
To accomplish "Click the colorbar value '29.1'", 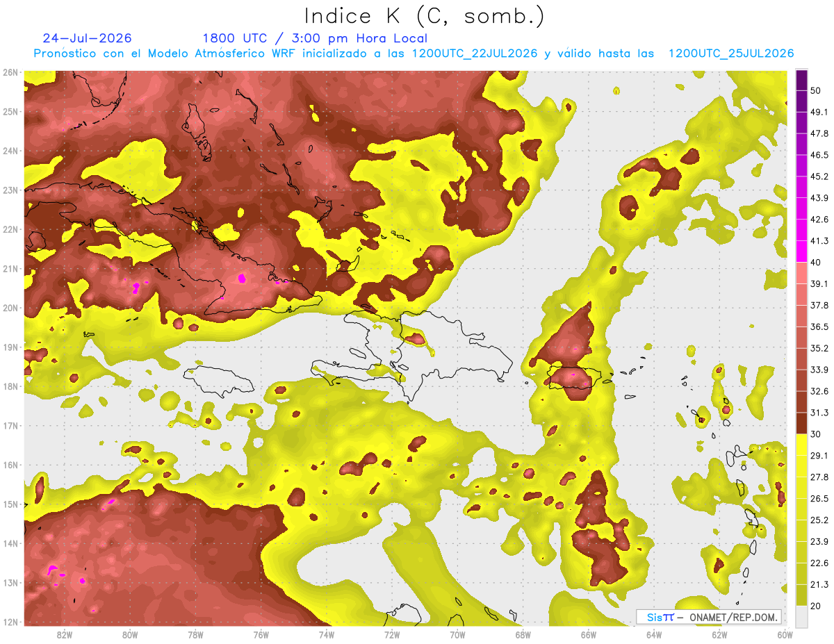I will pyautogui.click(x=819, y=455).
